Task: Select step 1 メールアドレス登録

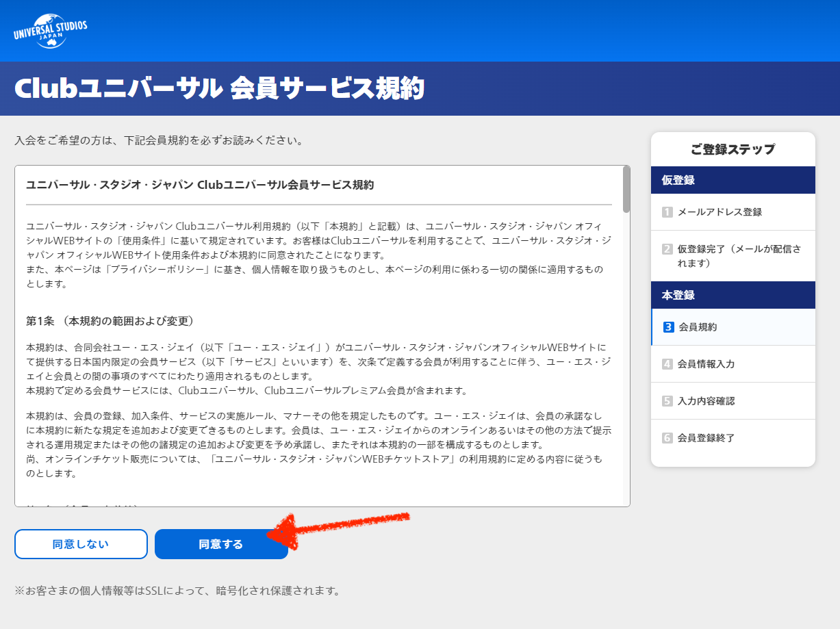Action: coord(733,212)
